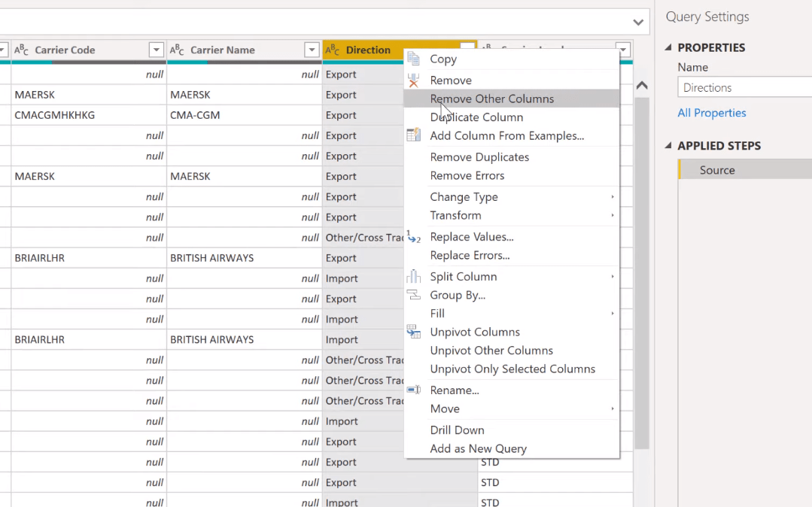Click the Group By icon

[413, 295]
